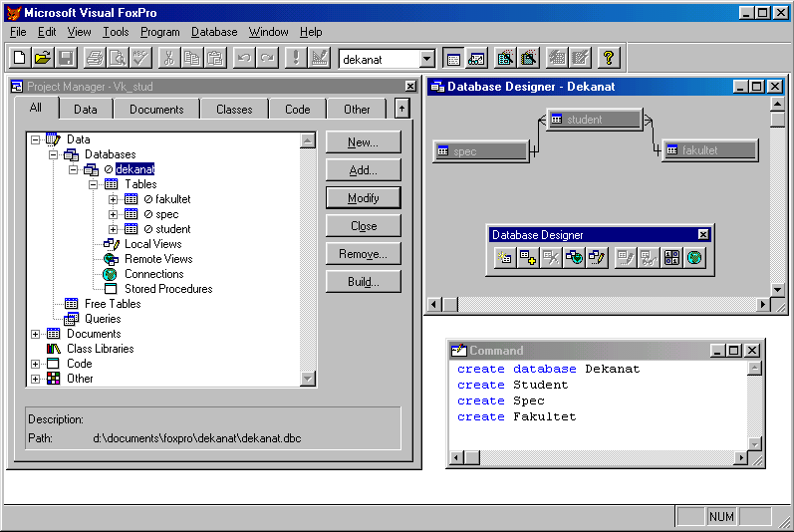Click the Save floppy disk icon
This screenshot has width=794, height=532.
66,58
